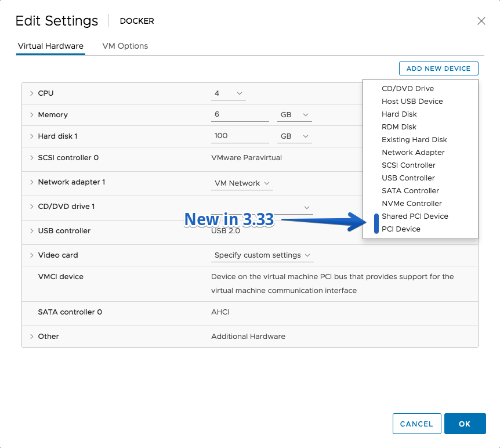Click the OK button
The width and height of the screenshot is (500, 448).
465,424
